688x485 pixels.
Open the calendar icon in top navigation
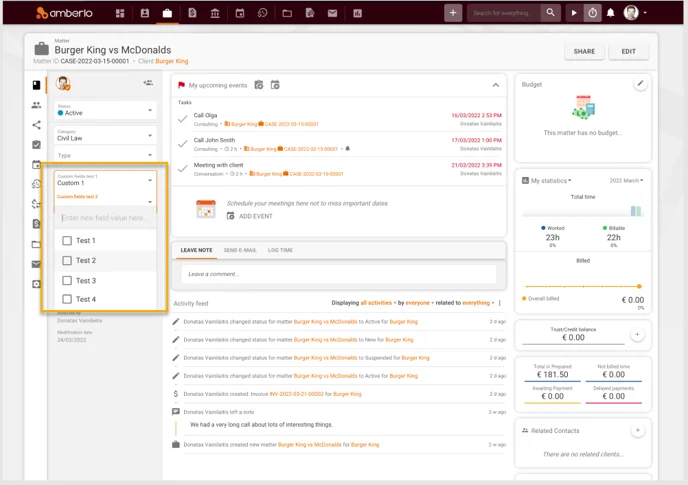tap(240, 13)
